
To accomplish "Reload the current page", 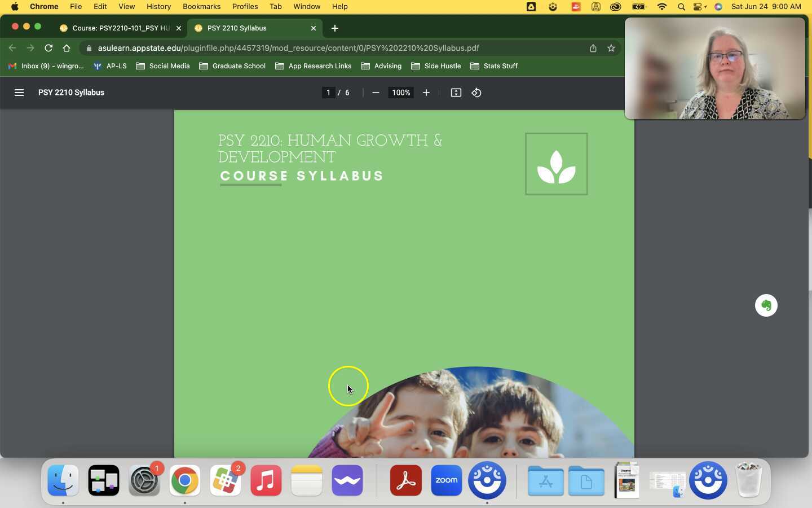I will (48, 48).
